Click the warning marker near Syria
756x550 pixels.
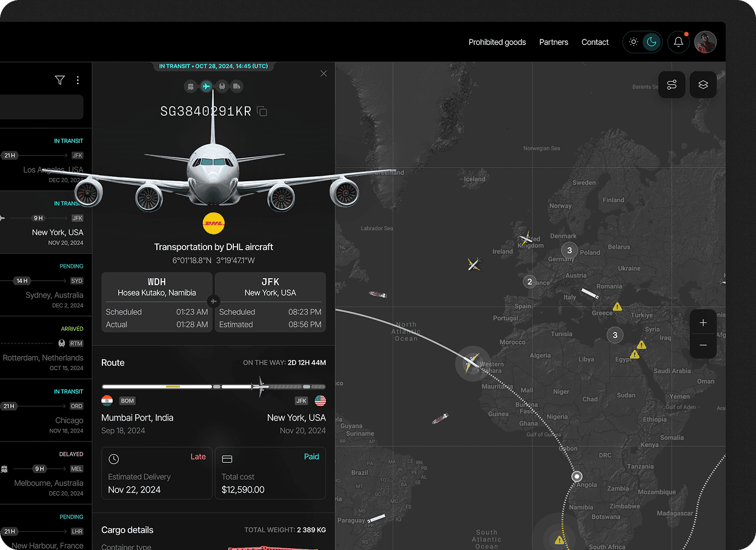[642, 345]
